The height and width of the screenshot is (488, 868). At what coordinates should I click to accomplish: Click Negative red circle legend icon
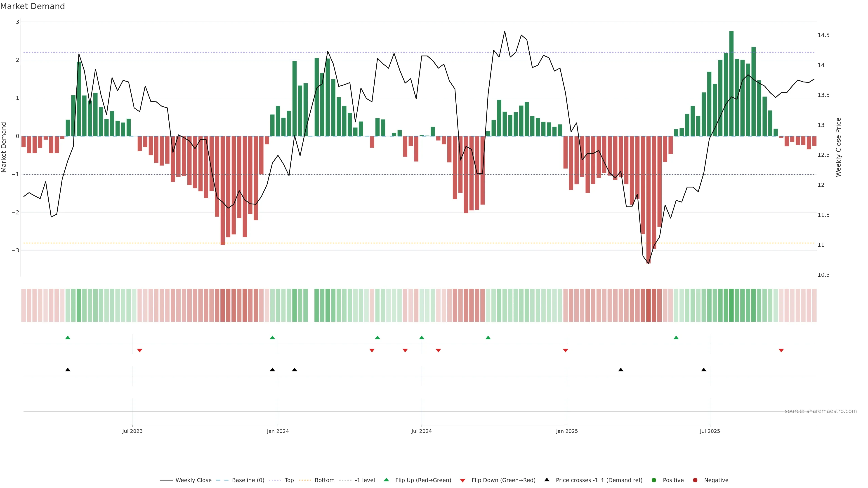coord(695,480)
